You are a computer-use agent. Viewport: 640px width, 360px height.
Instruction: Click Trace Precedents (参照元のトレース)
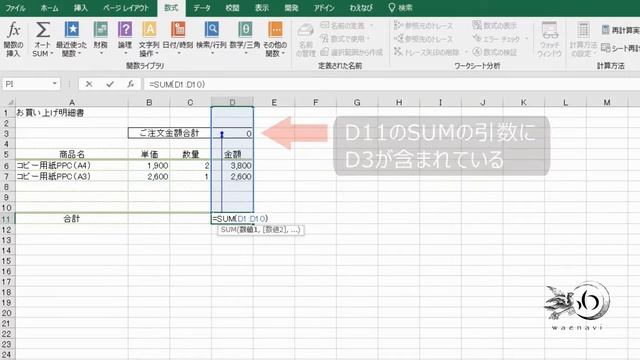point(423,26)
